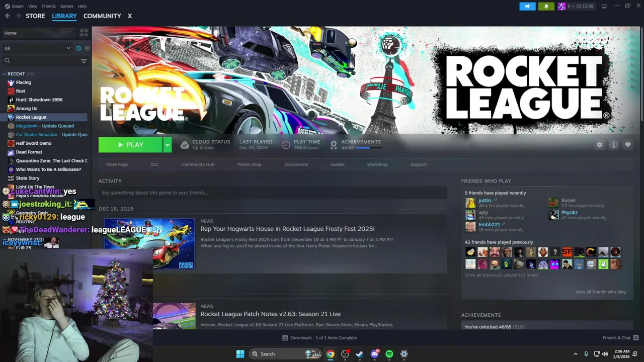Open advanced library filter options
This screenshot has width=644, height=362.
click(84, 61)
